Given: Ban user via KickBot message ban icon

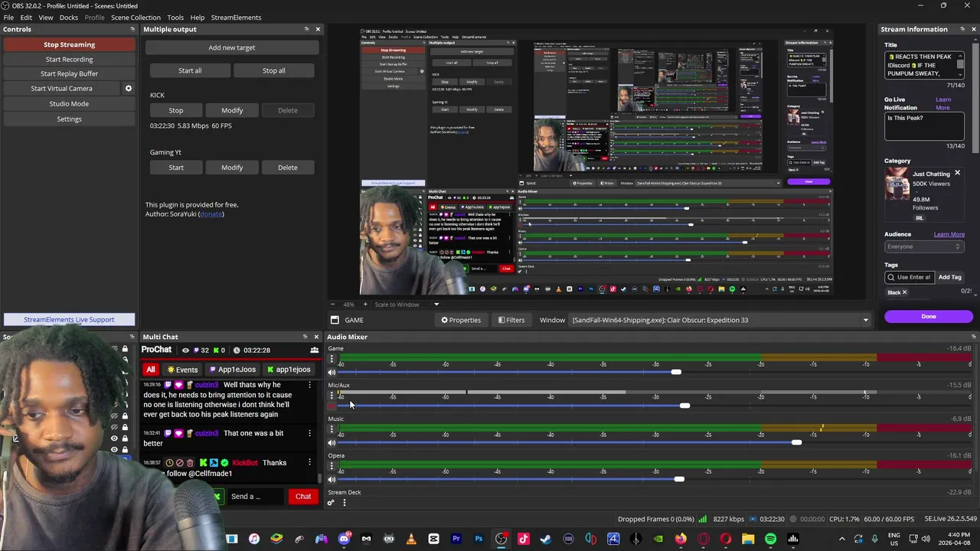Looking at the screenshot, I should point(179,463).
